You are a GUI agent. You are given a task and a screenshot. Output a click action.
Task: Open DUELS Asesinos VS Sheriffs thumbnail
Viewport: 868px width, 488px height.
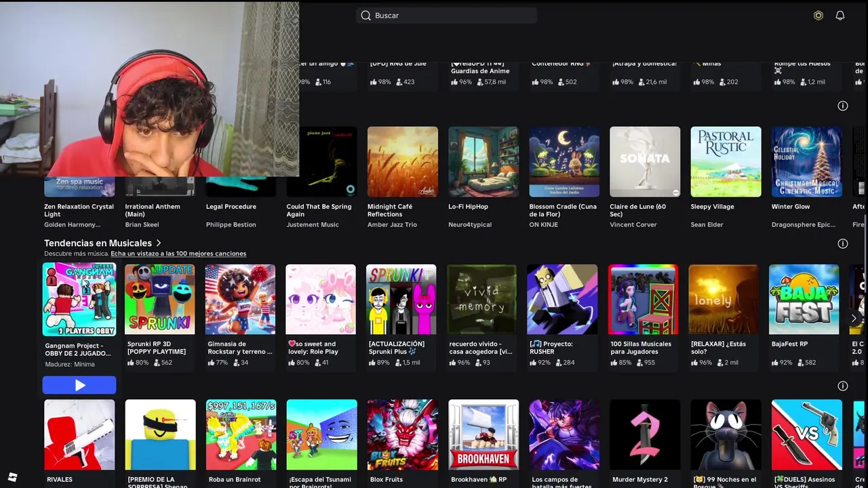pyautogui.click(x=807, y=435)
